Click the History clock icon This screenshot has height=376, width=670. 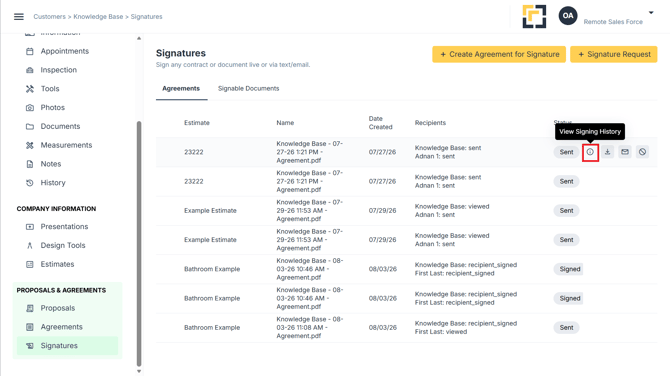pos(29,183)
